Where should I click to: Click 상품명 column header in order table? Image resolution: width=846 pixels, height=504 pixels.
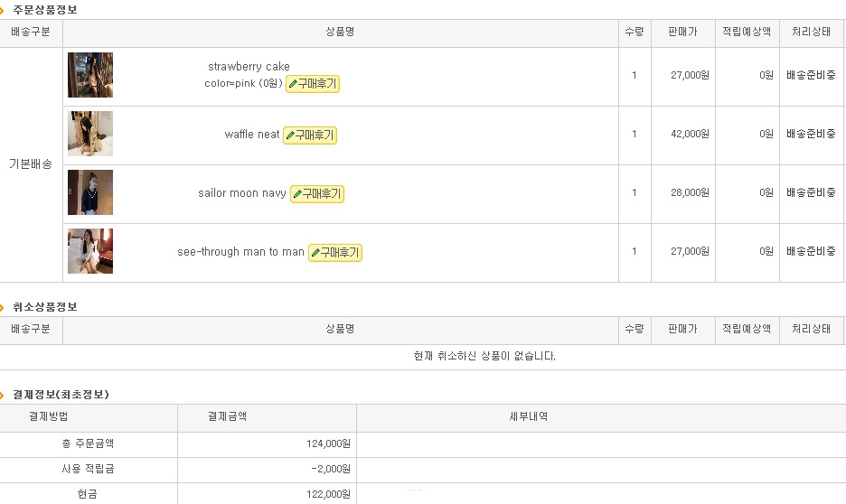click(341, 33)
